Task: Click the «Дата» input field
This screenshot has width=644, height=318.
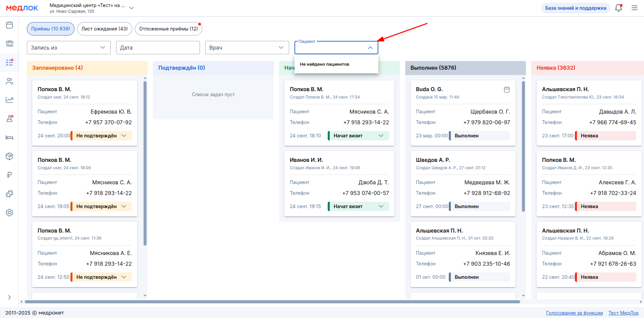Action: click(158, 48)
